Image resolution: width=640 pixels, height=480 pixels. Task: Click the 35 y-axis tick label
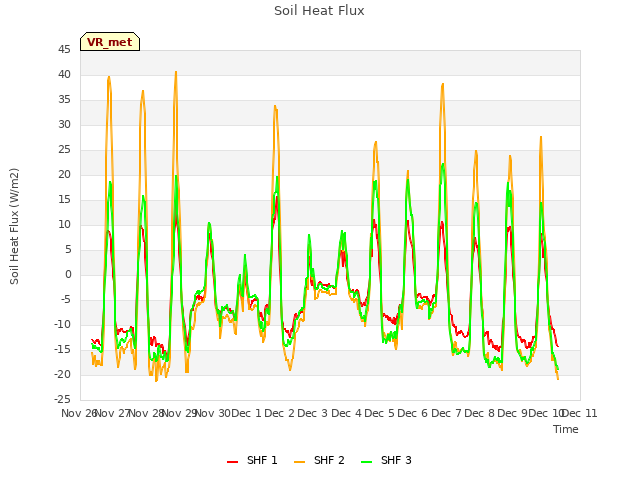click(x=64, y=100)
